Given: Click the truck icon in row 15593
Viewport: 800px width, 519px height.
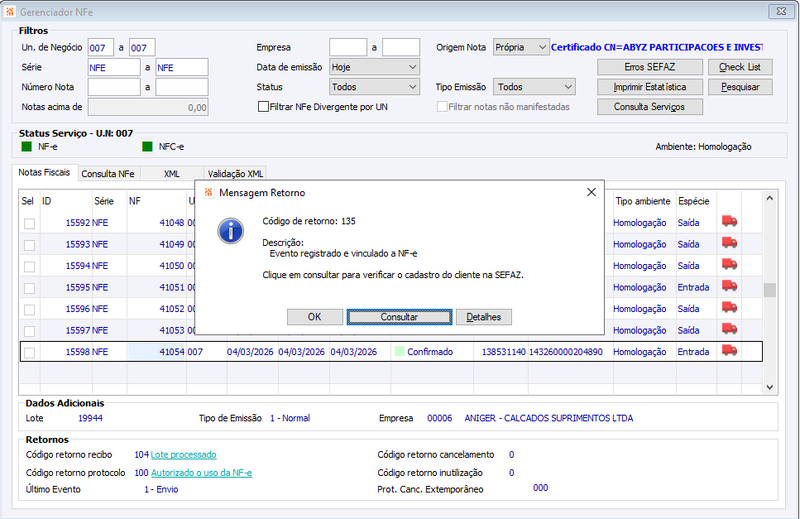Looking at the screenshot, I should click(x=729, y=242).
